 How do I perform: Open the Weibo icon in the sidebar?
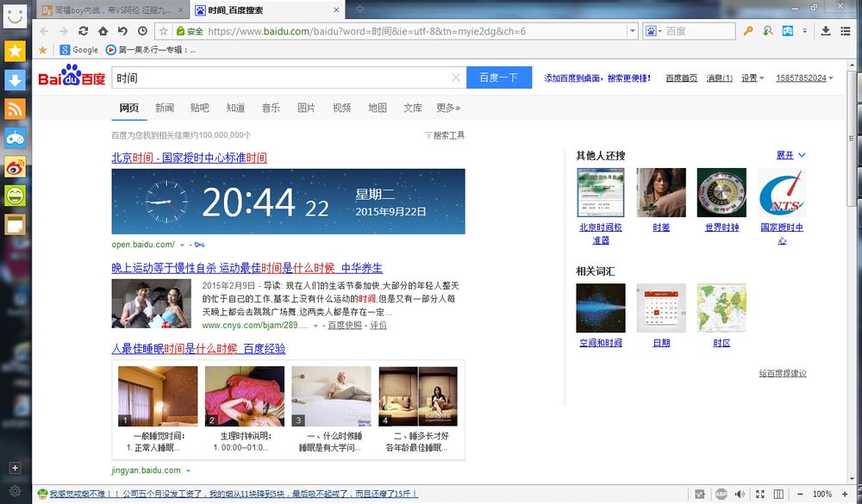15,167
